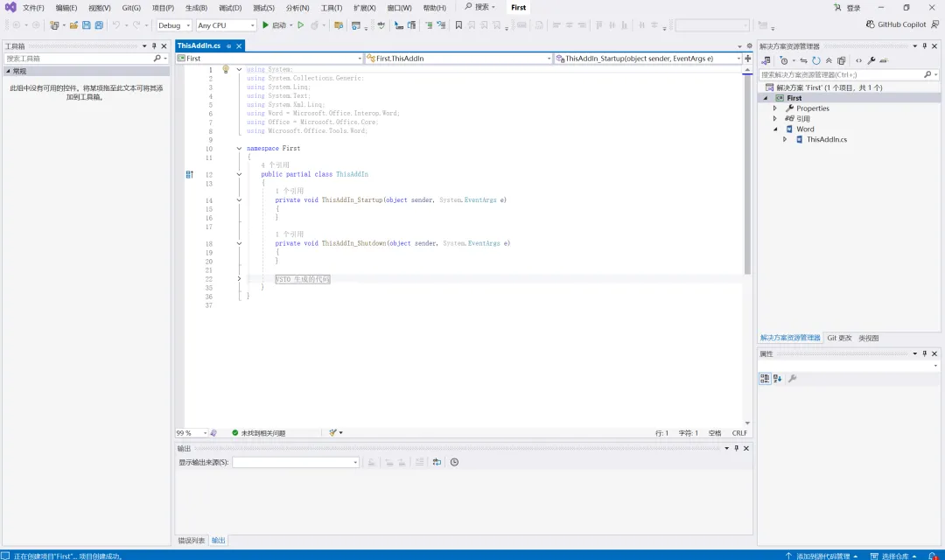Click the green 启动 start button

pos(274,25)
